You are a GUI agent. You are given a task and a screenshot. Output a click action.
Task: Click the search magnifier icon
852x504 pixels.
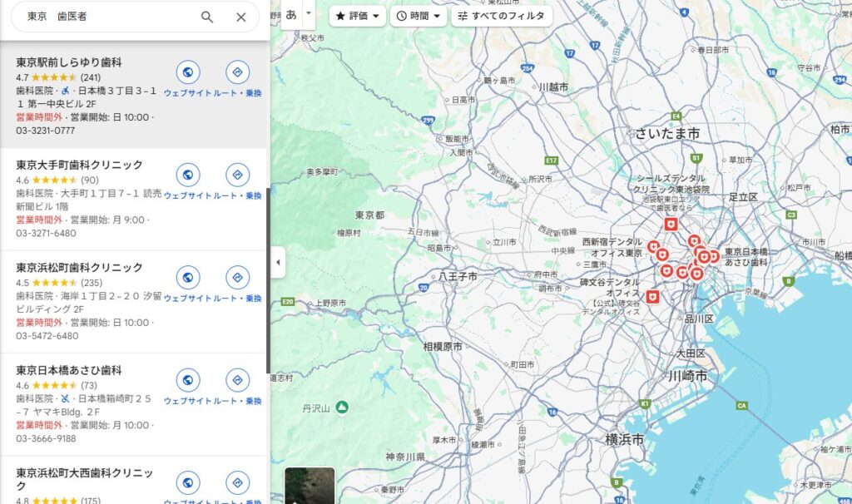[x=207, y=17]
